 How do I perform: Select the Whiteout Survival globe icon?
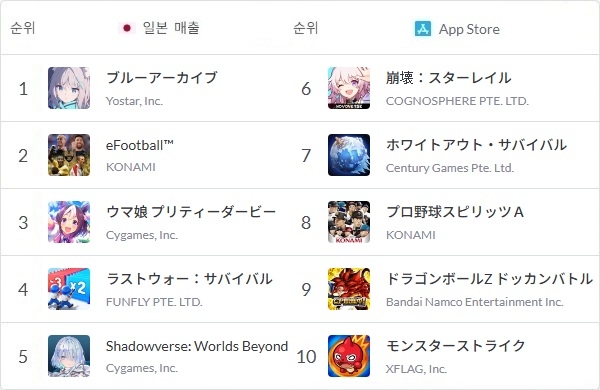point(349,155)
